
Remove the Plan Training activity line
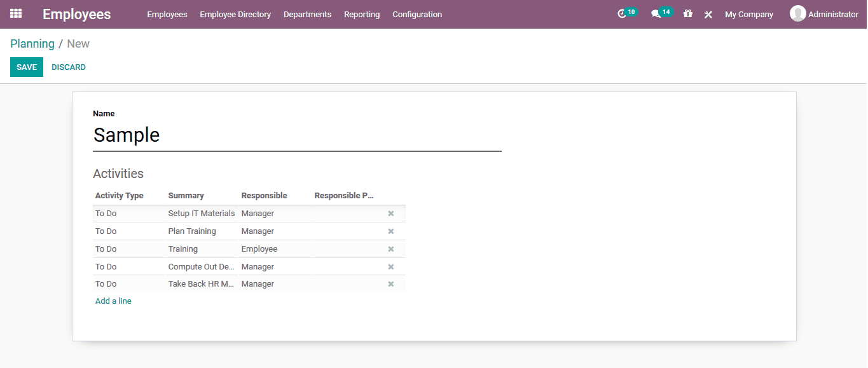point(390,231)
